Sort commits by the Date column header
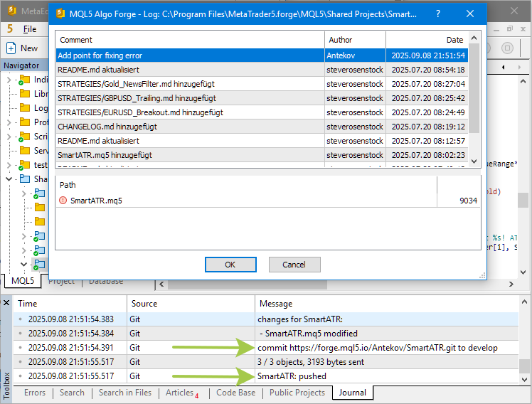 coord(427,40)
